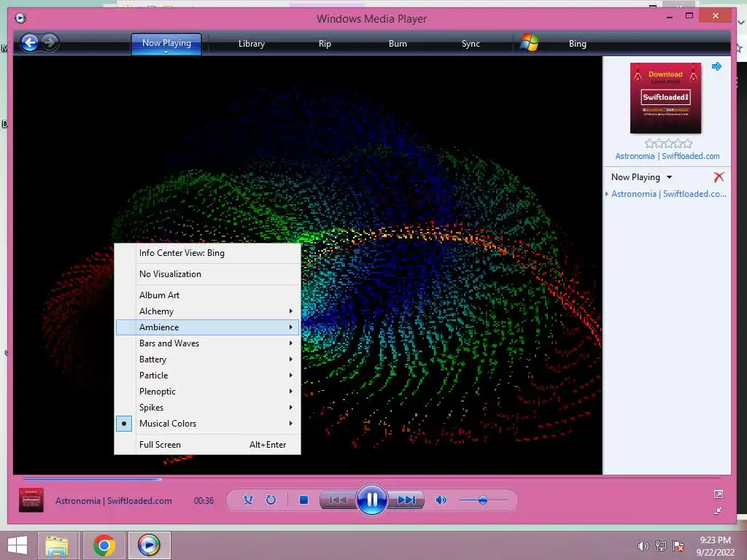
Task: Choose Full Screen from context menu
Action: point(208,444)
